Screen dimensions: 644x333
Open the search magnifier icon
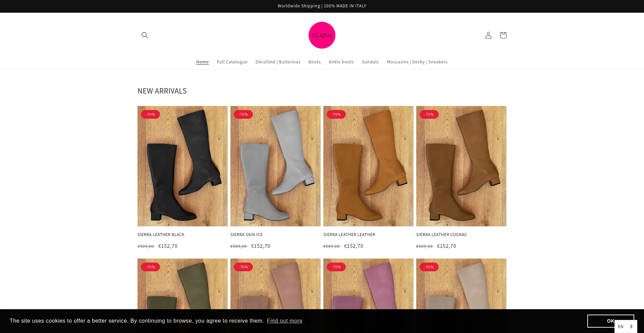tap(145, 35)
